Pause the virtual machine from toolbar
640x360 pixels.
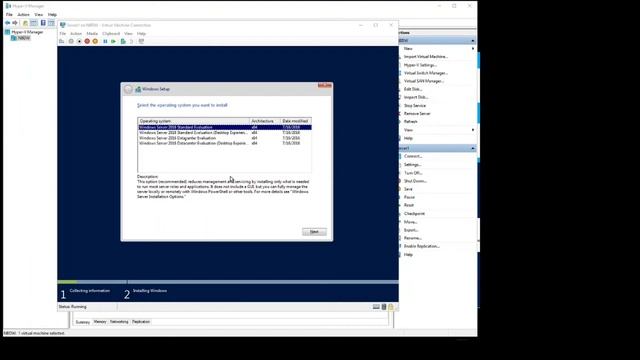(x=105, y=41)
